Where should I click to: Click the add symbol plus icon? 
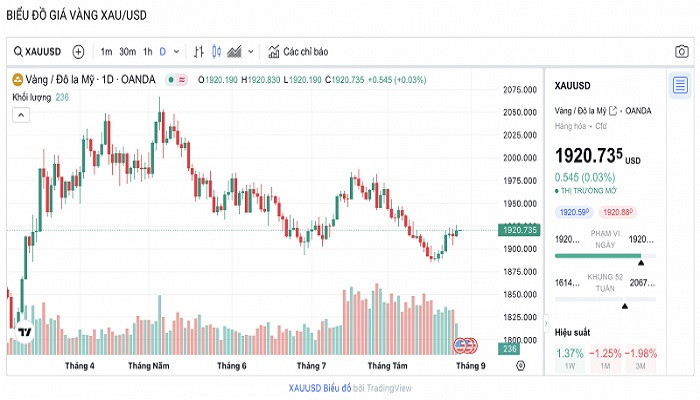[x=78, y=52]
